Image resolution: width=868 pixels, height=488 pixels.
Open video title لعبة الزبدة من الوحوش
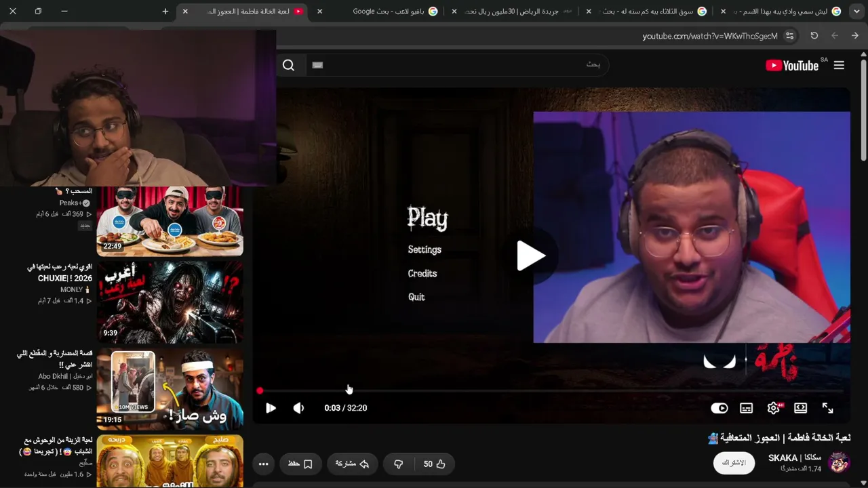pyautogui.click(x=56, y=445)
